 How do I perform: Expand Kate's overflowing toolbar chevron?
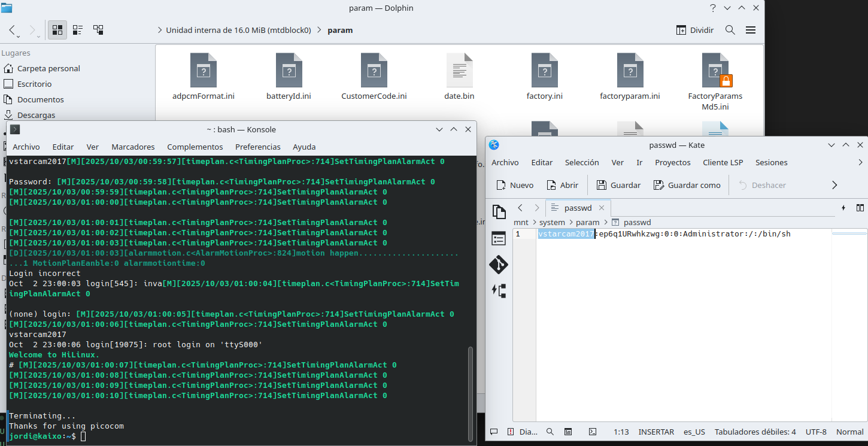(834, 185)
